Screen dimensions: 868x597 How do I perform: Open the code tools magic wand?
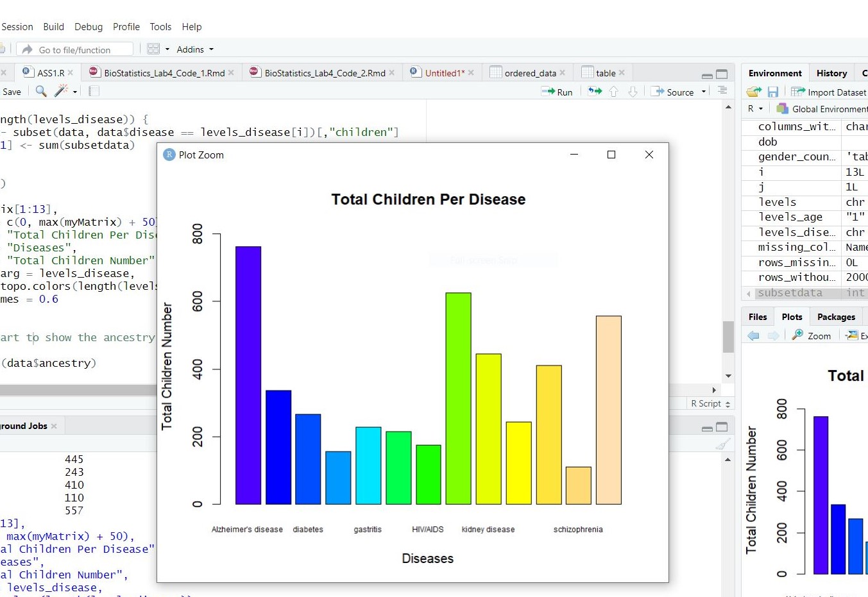[x=62, y=92]
